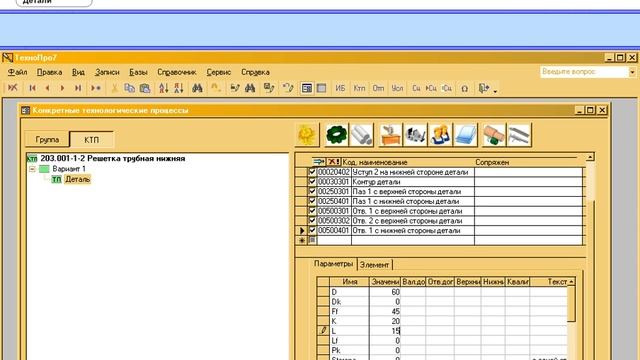Click the exit door toolbar icon

pos(483,88)
